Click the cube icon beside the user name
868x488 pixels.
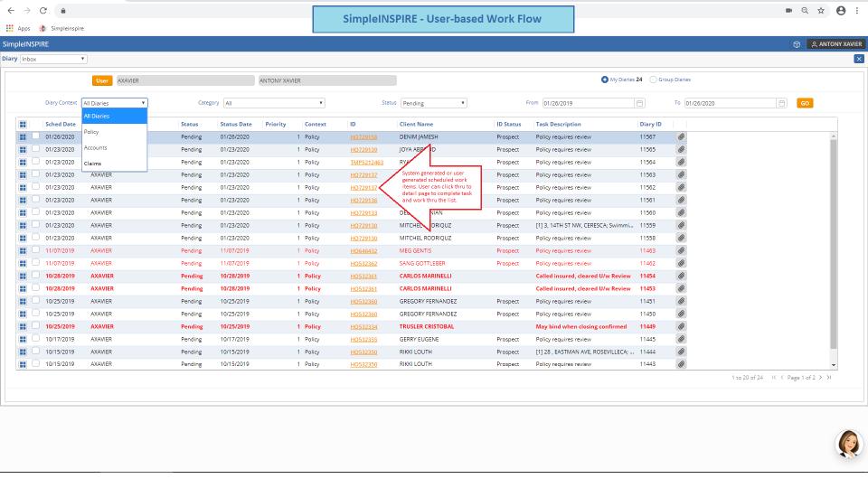pyautogui.click(x=797, y=43)
